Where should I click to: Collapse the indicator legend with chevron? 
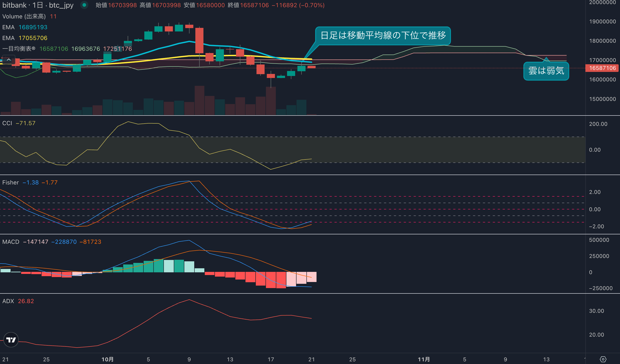coord(9,60)
